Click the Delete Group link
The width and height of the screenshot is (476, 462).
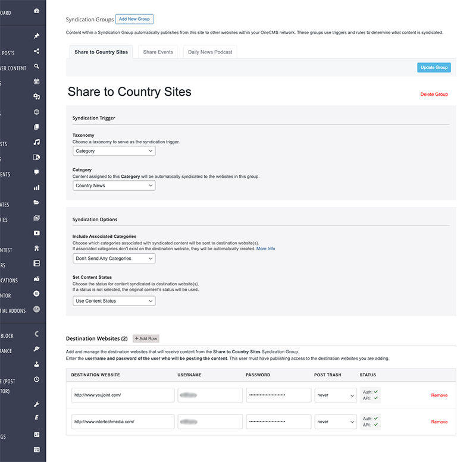(x=434, y=95)
